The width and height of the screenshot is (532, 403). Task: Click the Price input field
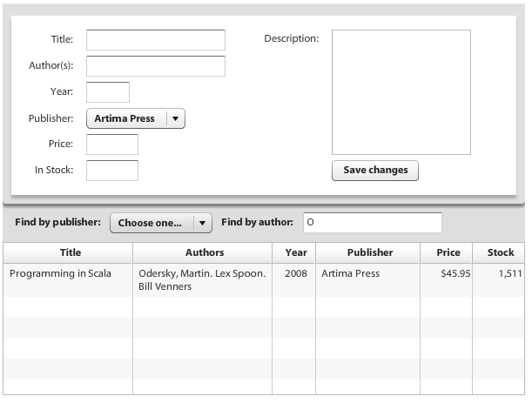click(x=112, y=144)
